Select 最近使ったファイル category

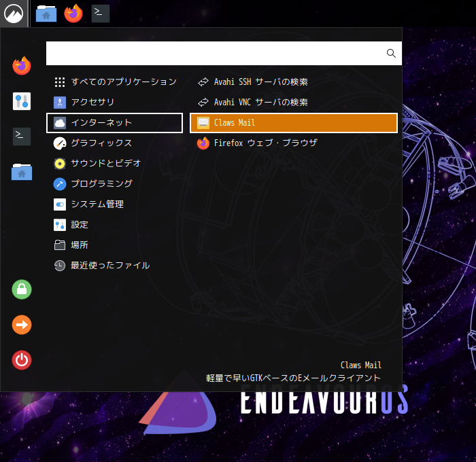114,266
